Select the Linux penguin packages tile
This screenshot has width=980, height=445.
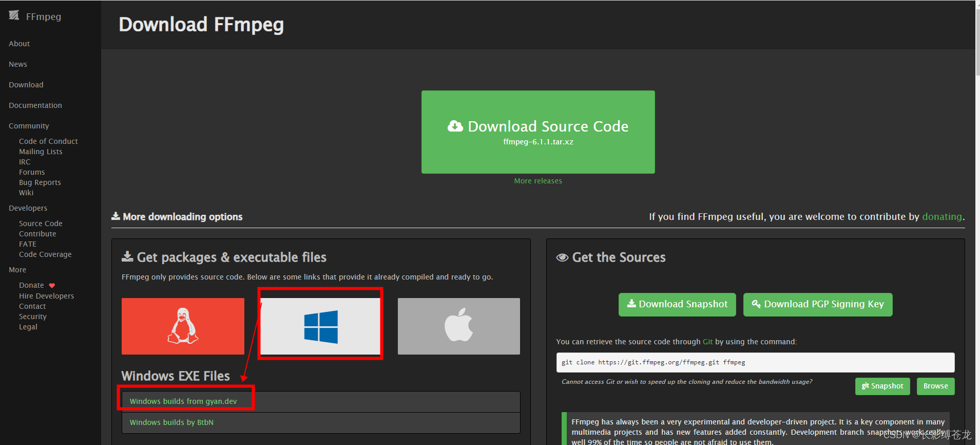[183, 326]
